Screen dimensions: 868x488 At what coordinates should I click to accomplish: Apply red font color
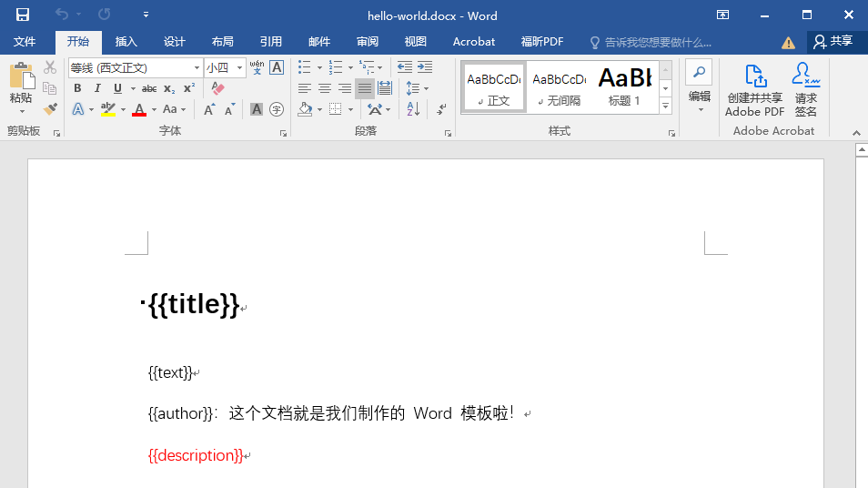coord(139,109)
